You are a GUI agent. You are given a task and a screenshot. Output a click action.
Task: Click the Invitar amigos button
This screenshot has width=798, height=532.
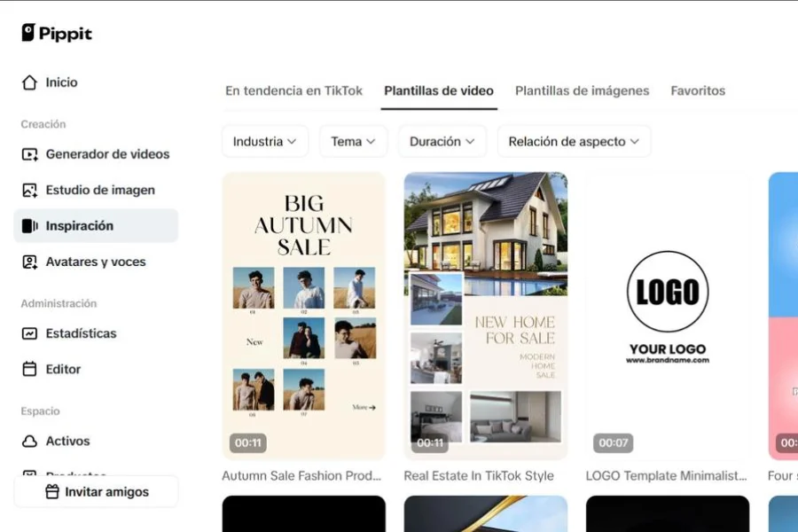[97, 492]
